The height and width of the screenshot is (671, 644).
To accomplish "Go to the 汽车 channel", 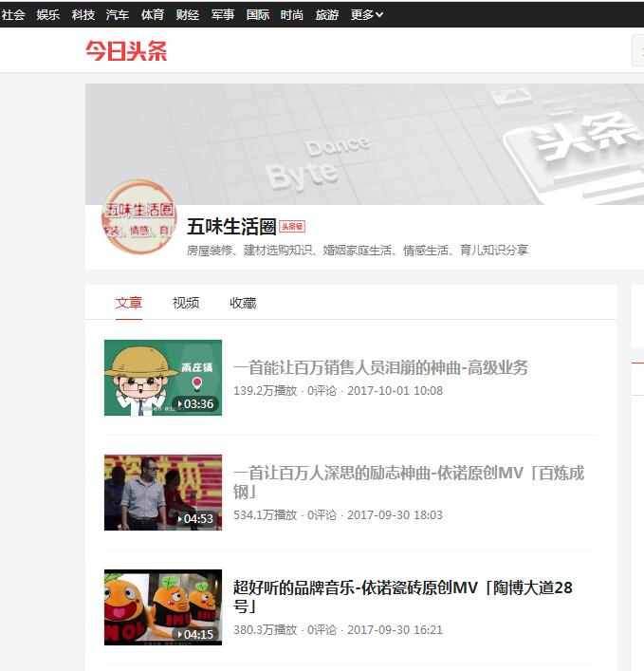I will tap(118, 14).
